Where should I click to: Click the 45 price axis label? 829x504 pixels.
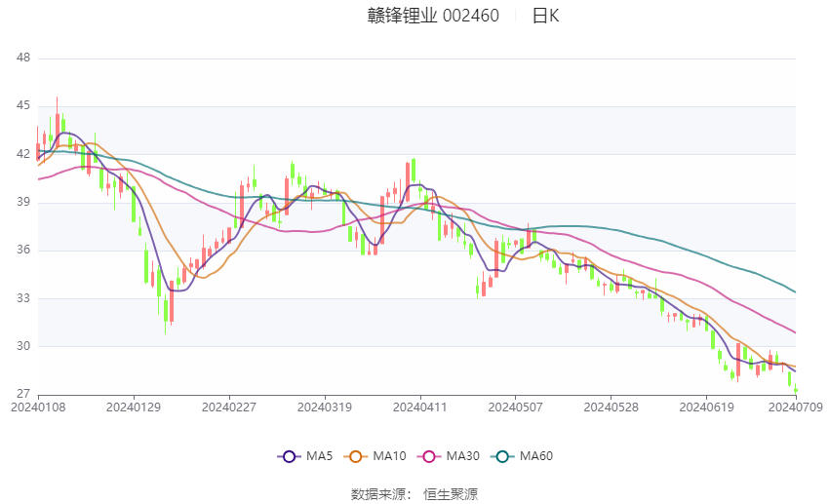23,105
